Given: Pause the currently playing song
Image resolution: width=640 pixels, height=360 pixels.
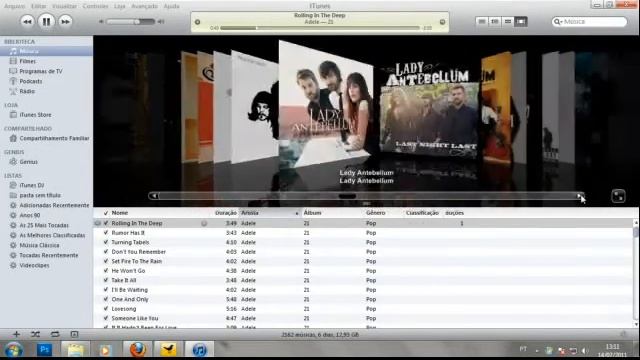Looking at the screenshot, I should (47, 21).
